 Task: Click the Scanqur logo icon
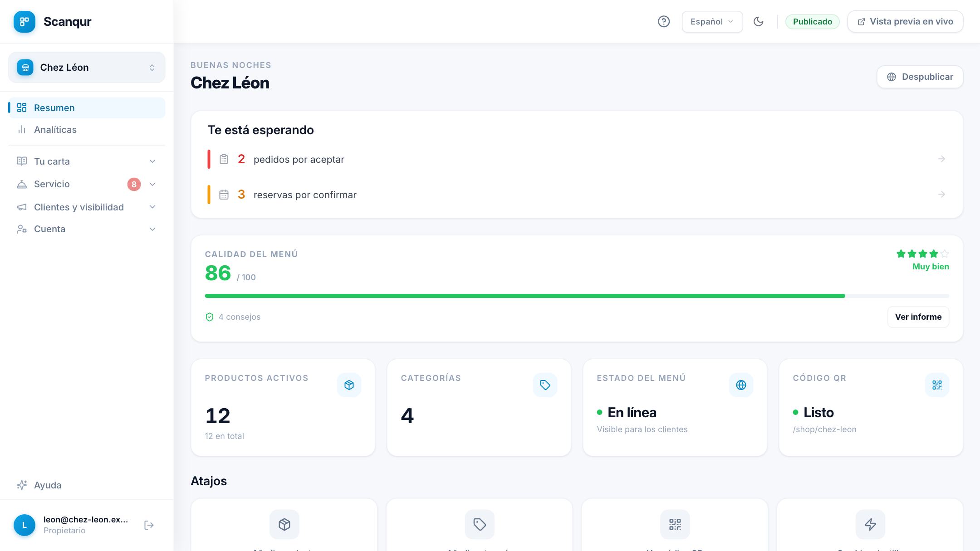(24, 21)
